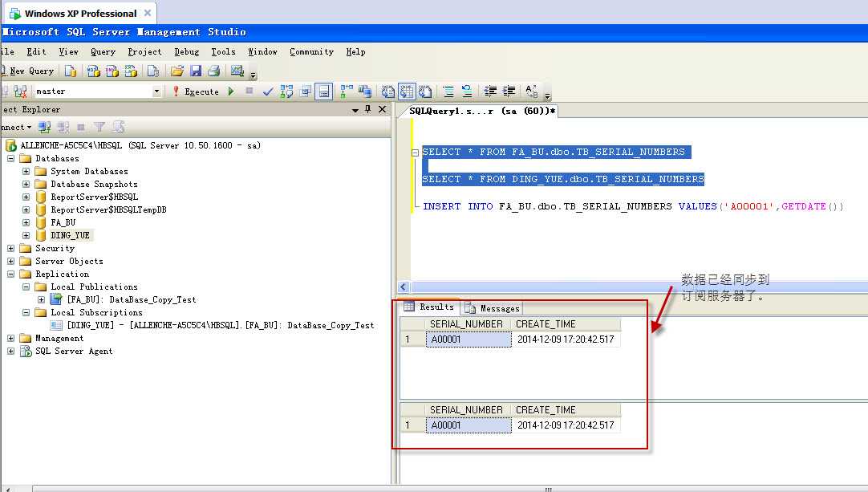Click the server node ALLENCHE-A5C5C4\HBSQL
This screenshot has width=868, height=492.
(140, 146)
